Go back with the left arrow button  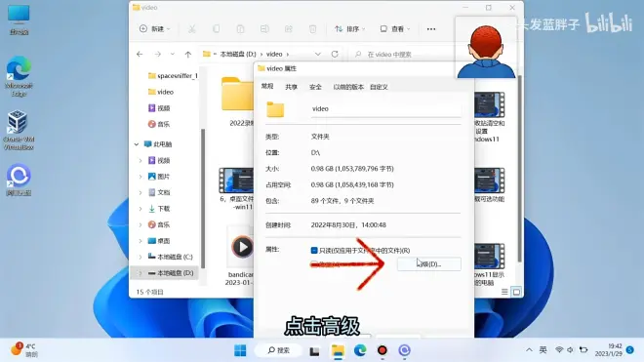[140, 54]
